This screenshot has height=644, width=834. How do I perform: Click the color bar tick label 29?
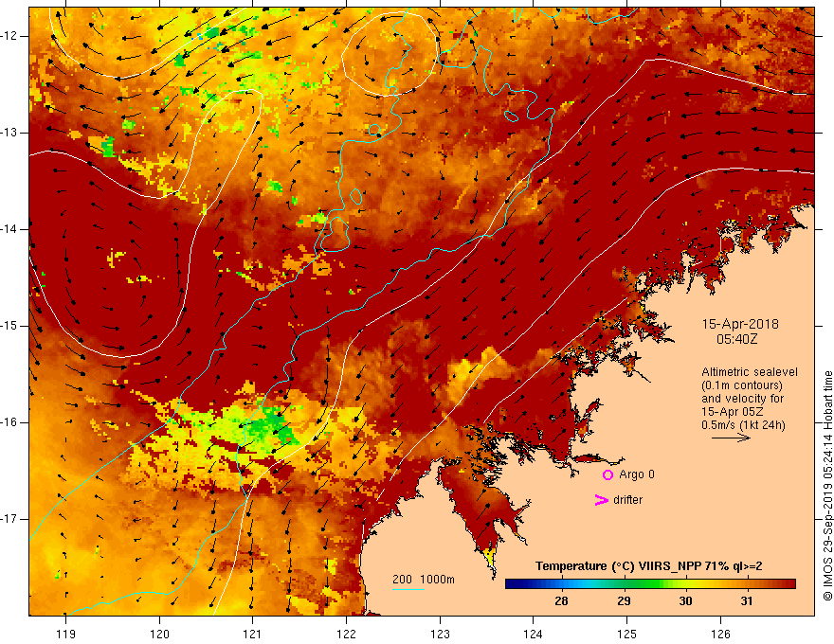pyautogui.click(x=624, y=601)
